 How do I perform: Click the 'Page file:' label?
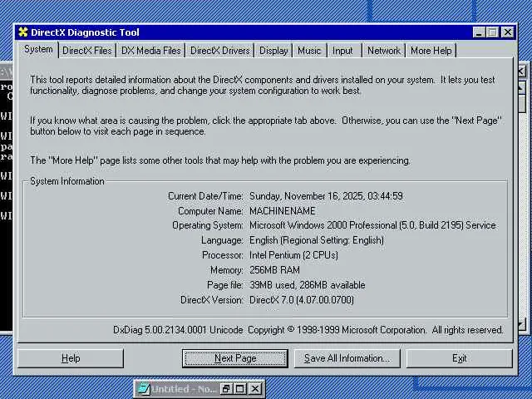coord(225,285)
